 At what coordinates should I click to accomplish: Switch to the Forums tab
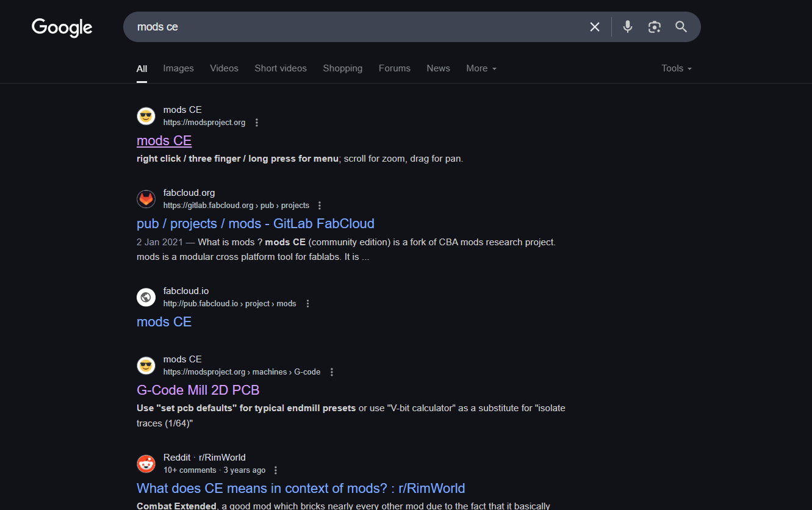click(x=394, y=68)
